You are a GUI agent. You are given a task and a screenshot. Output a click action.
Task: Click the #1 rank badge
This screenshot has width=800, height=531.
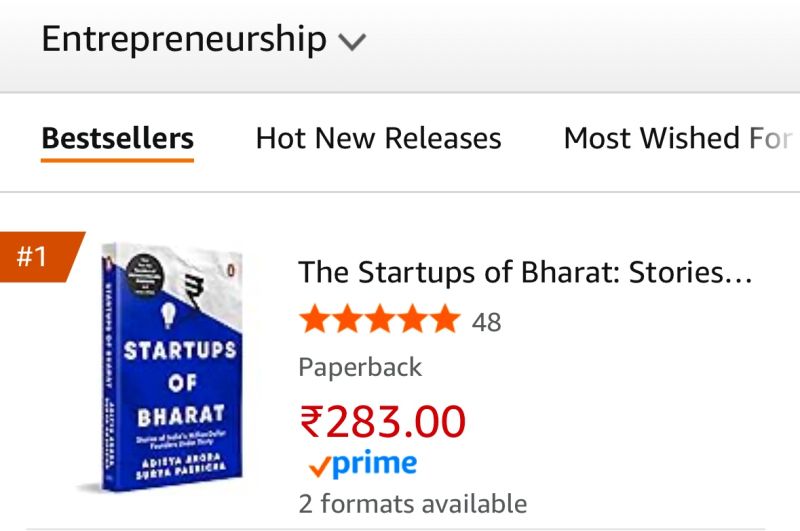point(38,257)
